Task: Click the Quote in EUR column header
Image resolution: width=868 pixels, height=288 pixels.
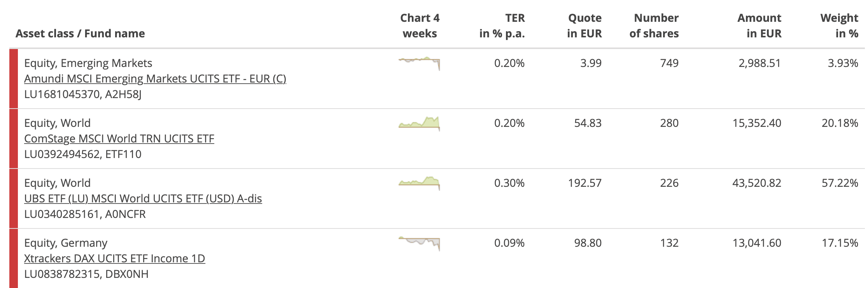Action: click(584, 26)
